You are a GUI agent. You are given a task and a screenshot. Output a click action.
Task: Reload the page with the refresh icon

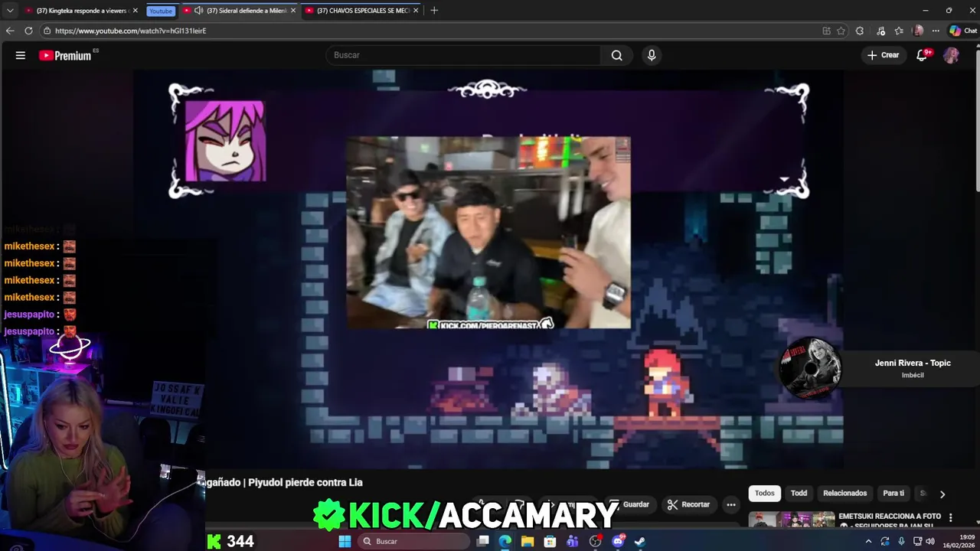(x=28, y=31)
